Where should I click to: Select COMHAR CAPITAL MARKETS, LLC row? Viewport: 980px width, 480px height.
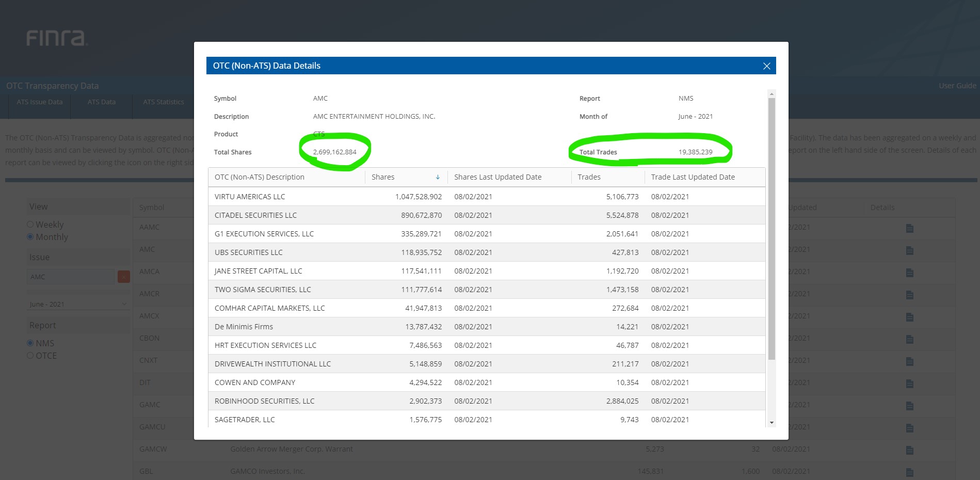487,308
